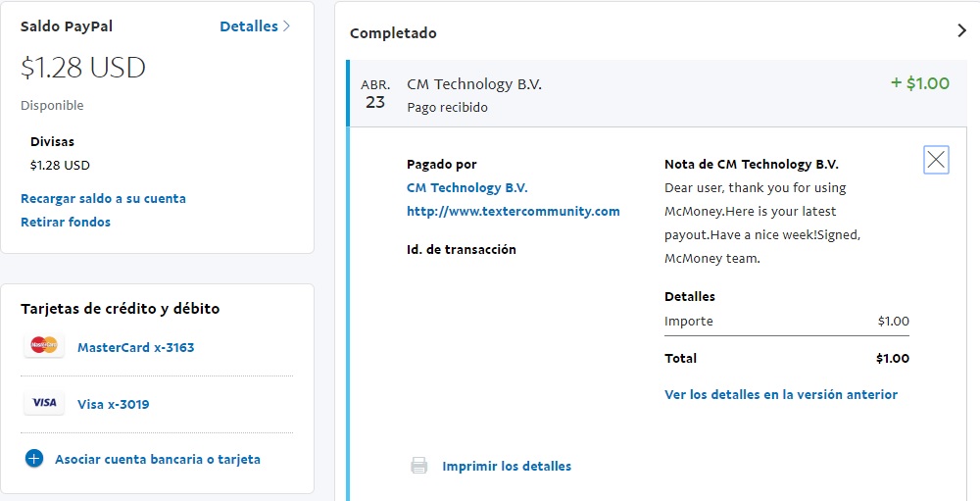Click Ver los detalles en la versión anterior
The image size is (980, 501).
[780, 394]
